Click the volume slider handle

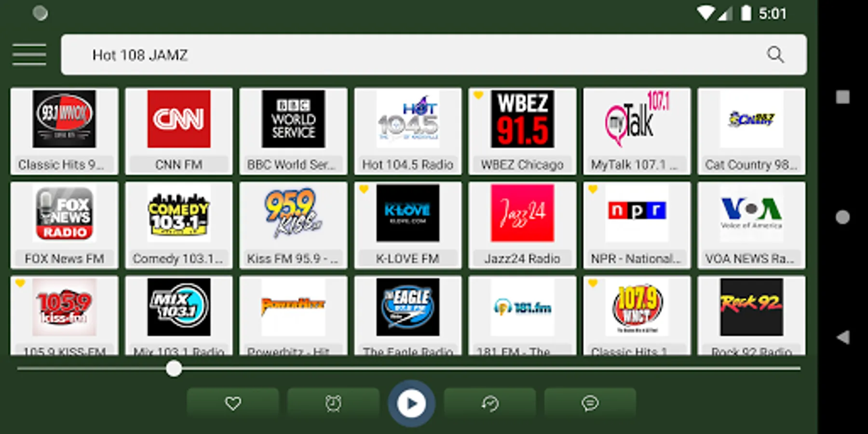pyautogui.click(x=174, y=369)
